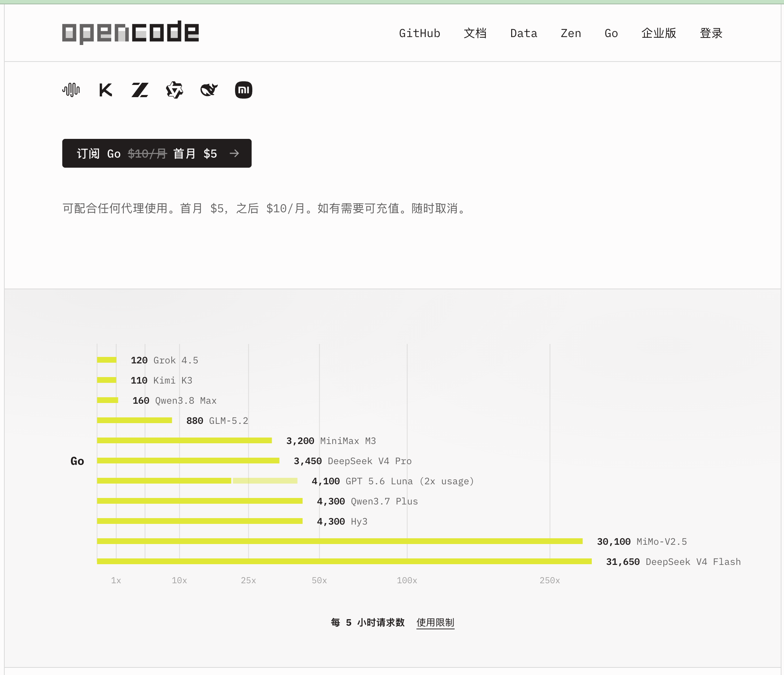Click the 25x axis label

click(249, 580)
